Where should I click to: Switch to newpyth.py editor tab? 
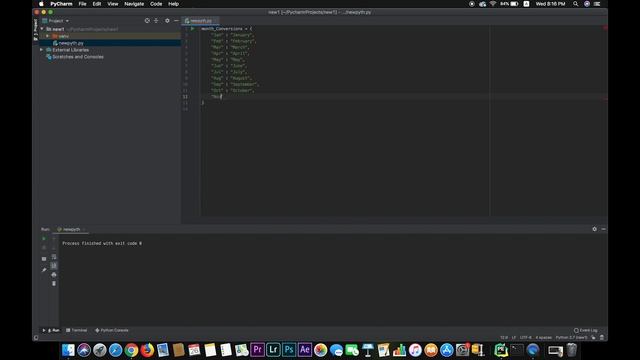pos(200,21)
